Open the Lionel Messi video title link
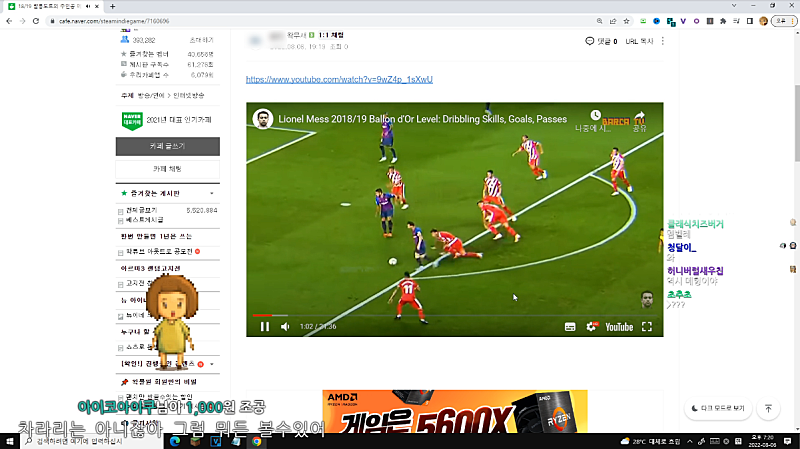 coord(422,119)
